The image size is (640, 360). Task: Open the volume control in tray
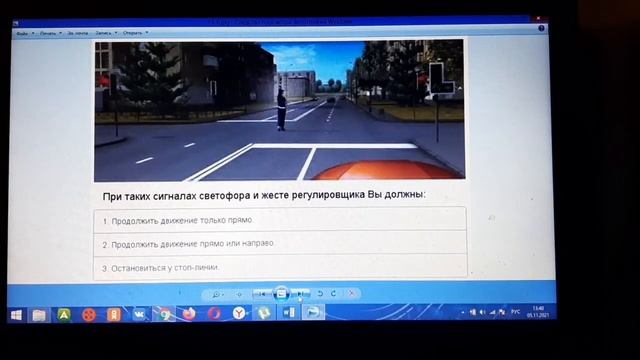click(482, 312)
